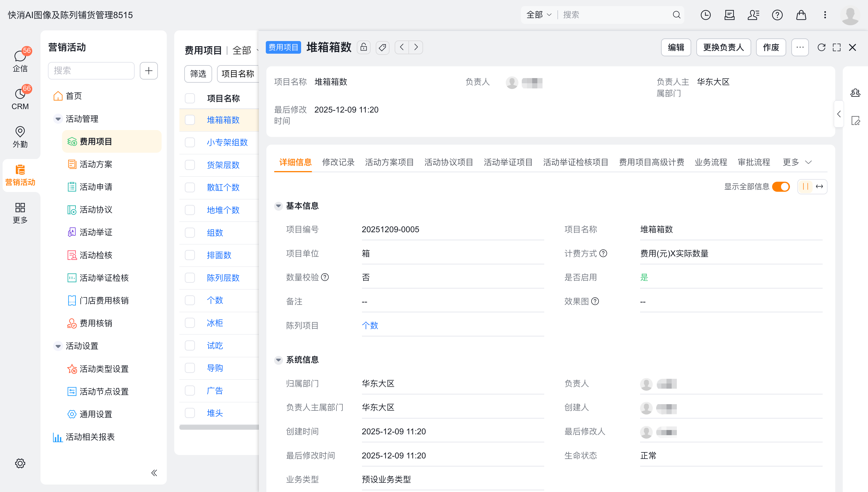Click the tag icon beside 堆箱箱数 title

(382, 47)
